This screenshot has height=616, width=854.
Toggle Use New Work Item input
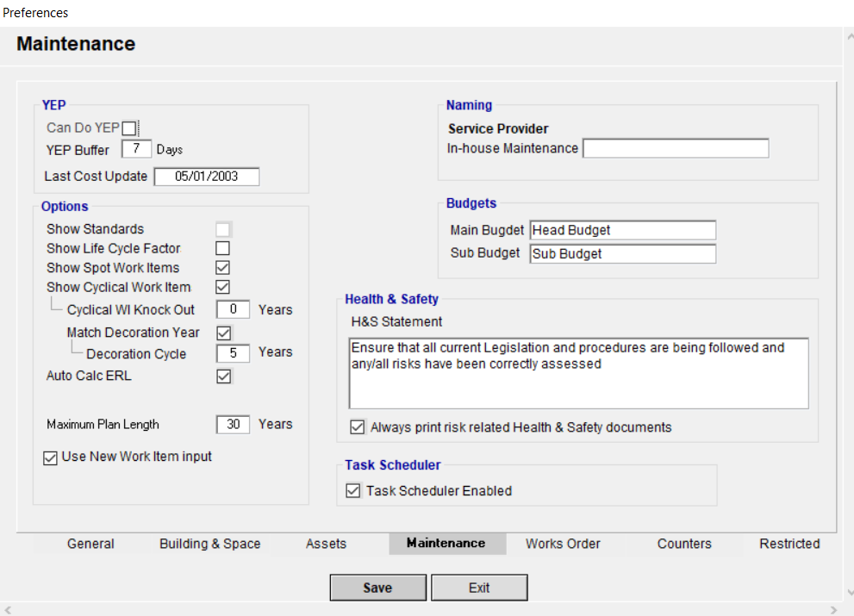(50, 458)
